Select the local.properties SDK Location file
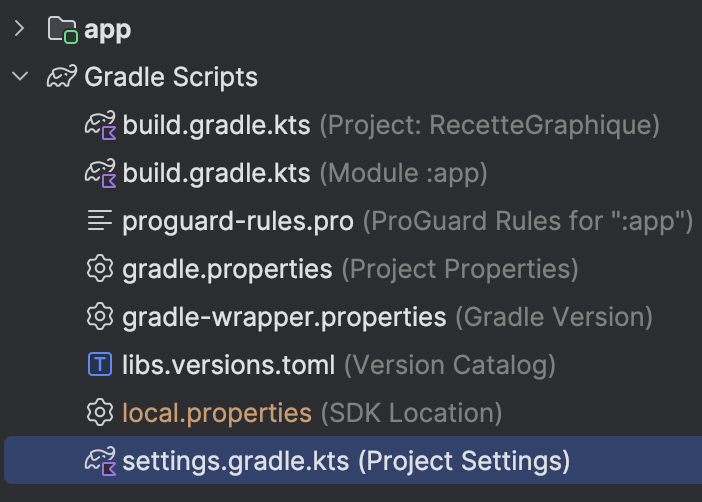The width and height of the screenshot is (702, 502). click(217, 413)
